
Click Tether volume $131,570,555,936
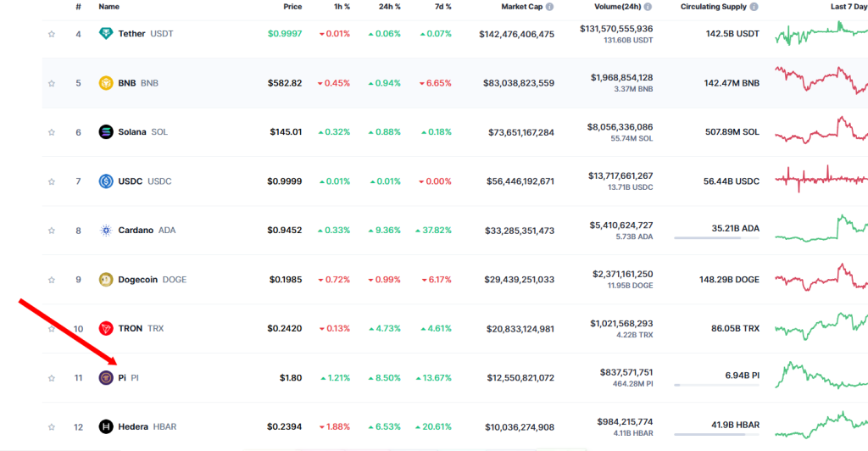coord(616,29)
